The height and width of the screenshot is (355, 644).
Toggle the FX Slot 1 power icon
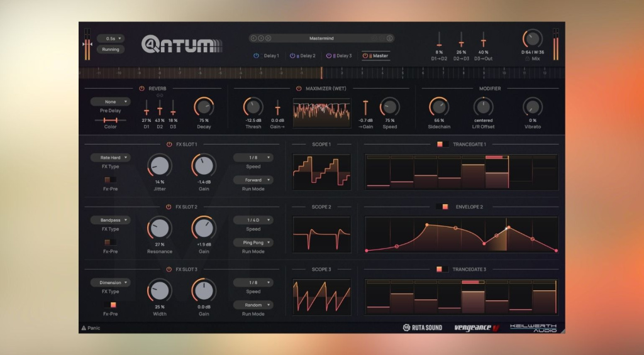point(169,144)
